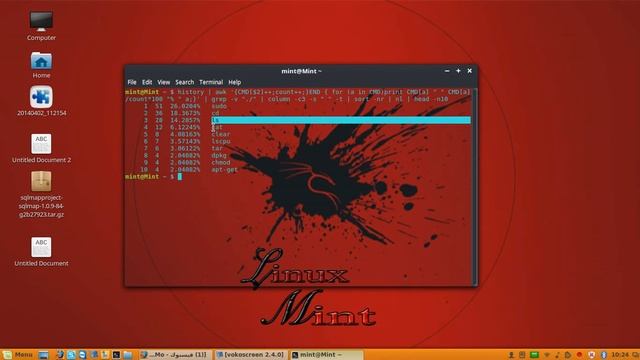Launch the terminal from the panel launcher
This screenshot has height=360, width=640.
tap(116, 355)
